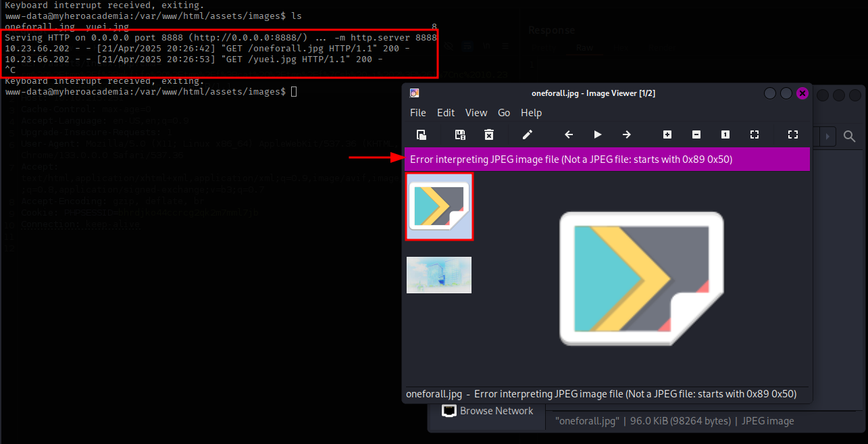Click the Image Viewer title bar text
The image size is (868, 444).
coord(594,93)
